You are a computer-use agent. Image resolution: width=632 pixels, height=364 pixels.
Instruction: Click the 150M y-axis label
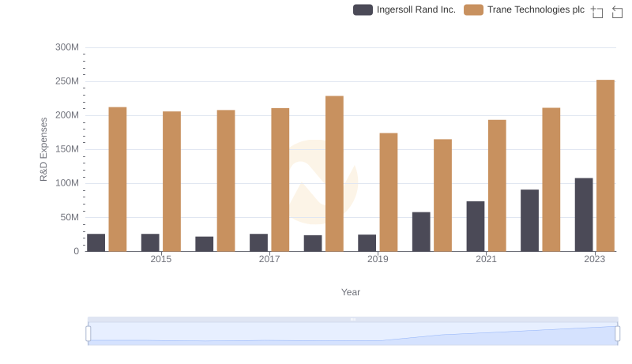click(67, 149)
